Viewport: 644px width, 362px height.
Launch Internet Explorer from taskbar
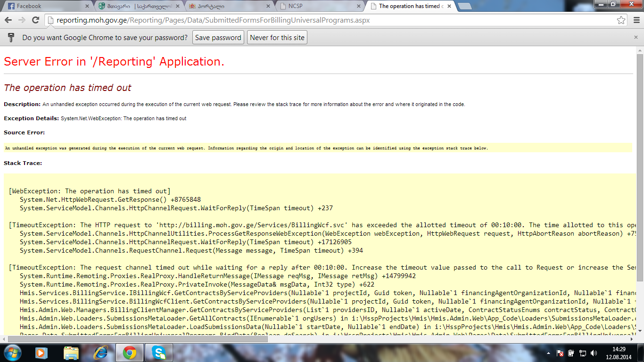(101, 353)
